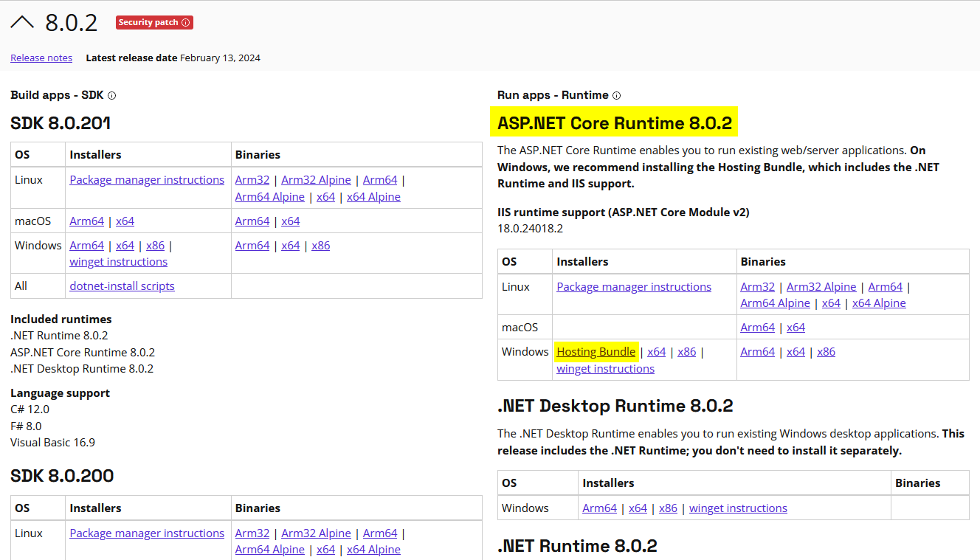980x560 pixels.
Task: Download SDK 8.0.200 Linux x64 Alpine binary
Action: tap(373, 550)
